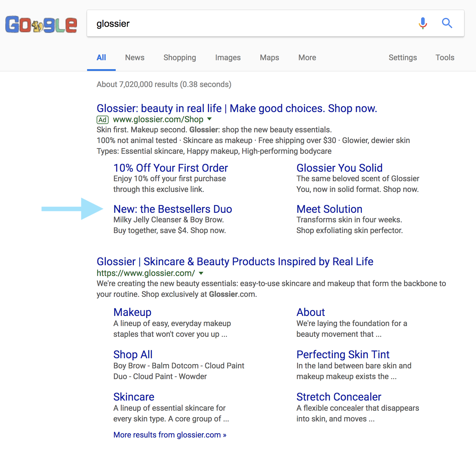The width and height of the screenshot is (476, 456).
Task: Click text Skin first. Makeup second.
Action: coord(142,130)
